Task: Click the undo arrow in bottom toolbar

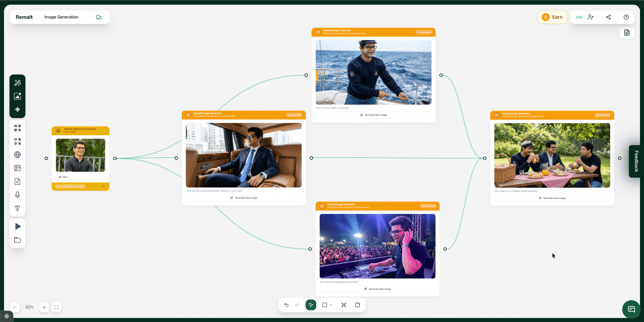Action: pos(286,305)
